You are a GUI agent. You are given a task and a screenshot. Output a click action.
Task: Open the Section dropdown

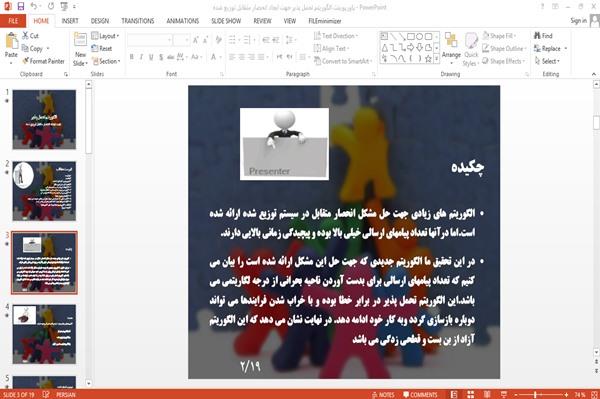click(x=106, y=61)
